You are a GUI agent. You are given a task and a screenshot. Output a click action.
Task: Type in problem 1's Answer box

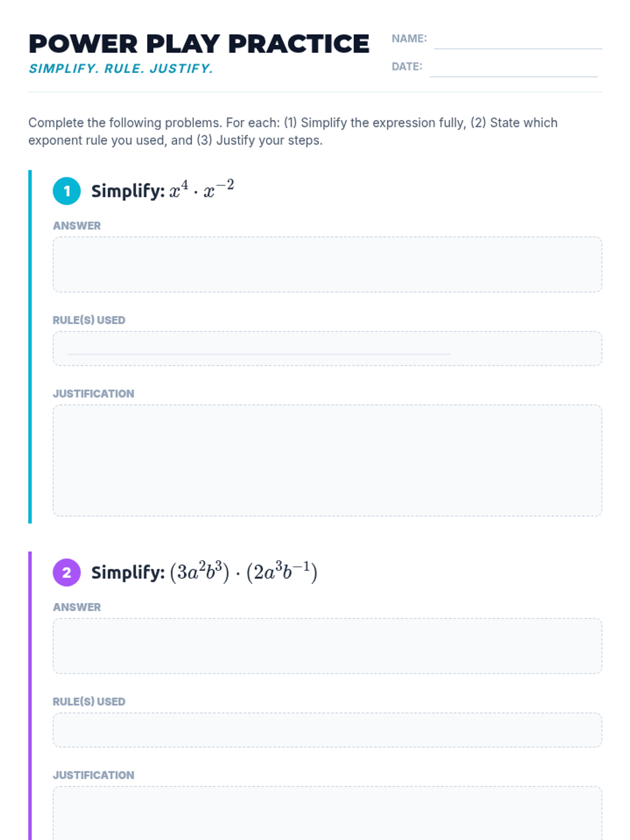pos(327,265)
